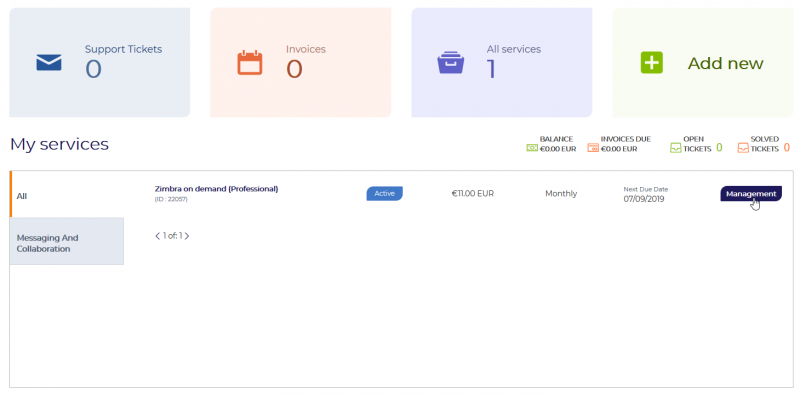This screenshot has height=397, width=800.
Task: Click the Solved Tickets inbox icon
Action: pyautogui.click(x=743, y=148)
